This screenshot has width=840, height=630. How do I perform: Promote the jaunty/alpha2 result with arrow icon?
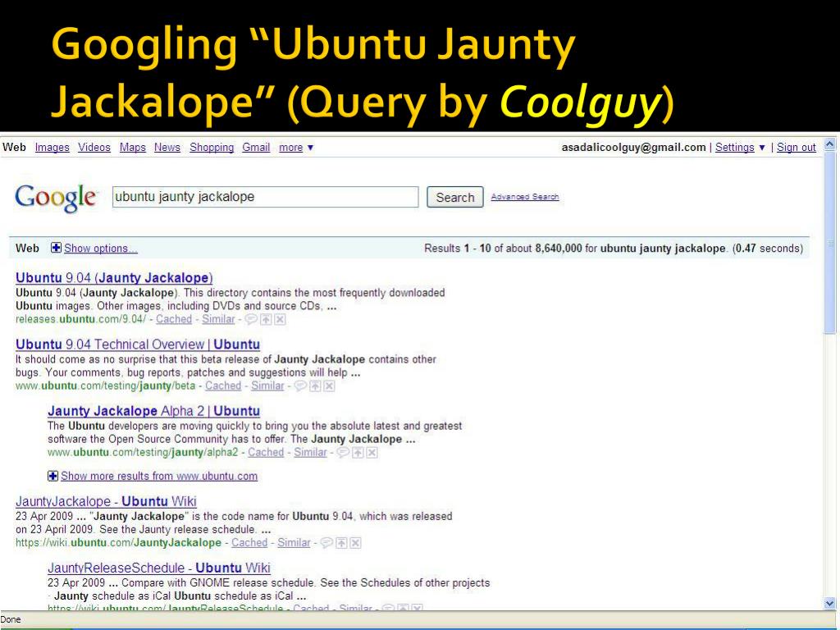click(358, 453)
